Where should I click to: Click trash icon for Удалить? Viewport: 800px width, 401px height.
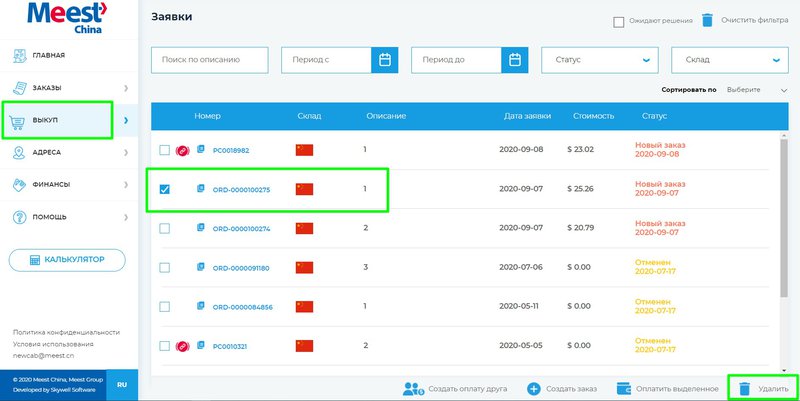tap(744, 389)
